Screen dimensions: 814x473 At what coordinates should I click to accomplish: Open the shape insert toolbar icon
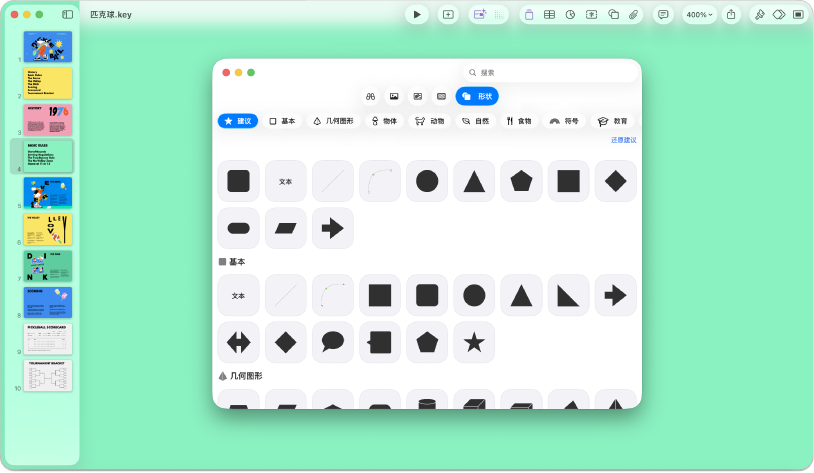pos(613,15)
